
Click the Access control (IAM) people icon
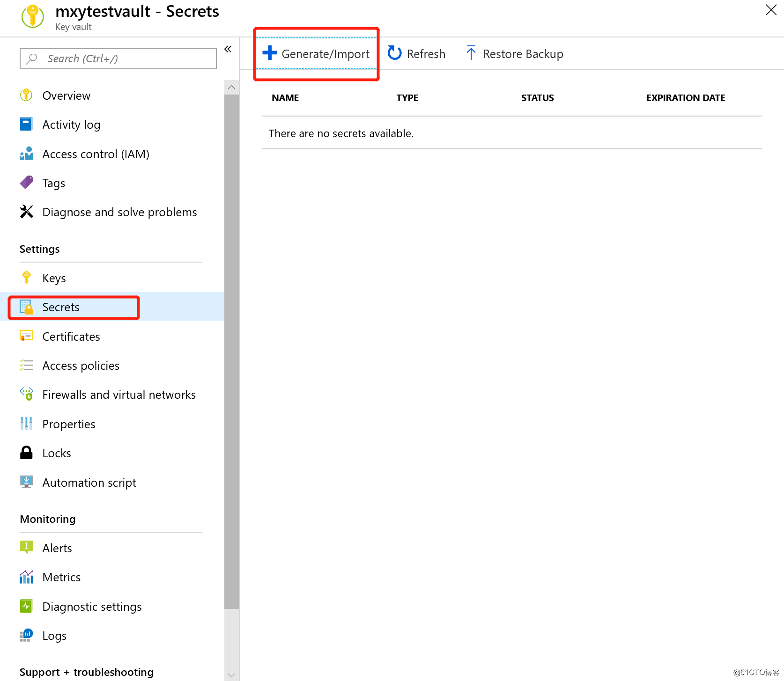tap(26, 154)
